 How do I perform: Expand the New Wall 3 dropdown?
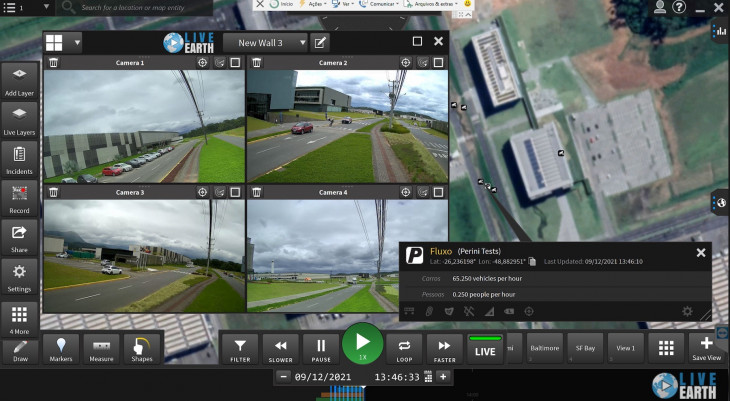coord(265,43)
